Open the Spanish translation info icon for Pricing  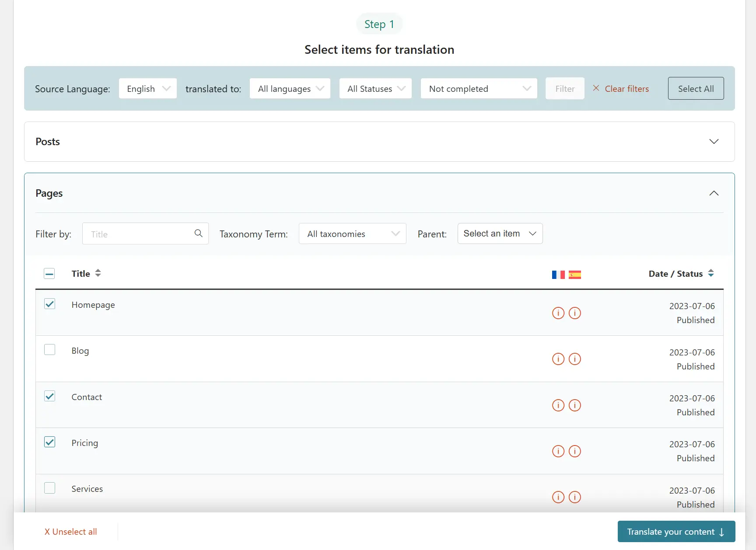pos(575,451)
